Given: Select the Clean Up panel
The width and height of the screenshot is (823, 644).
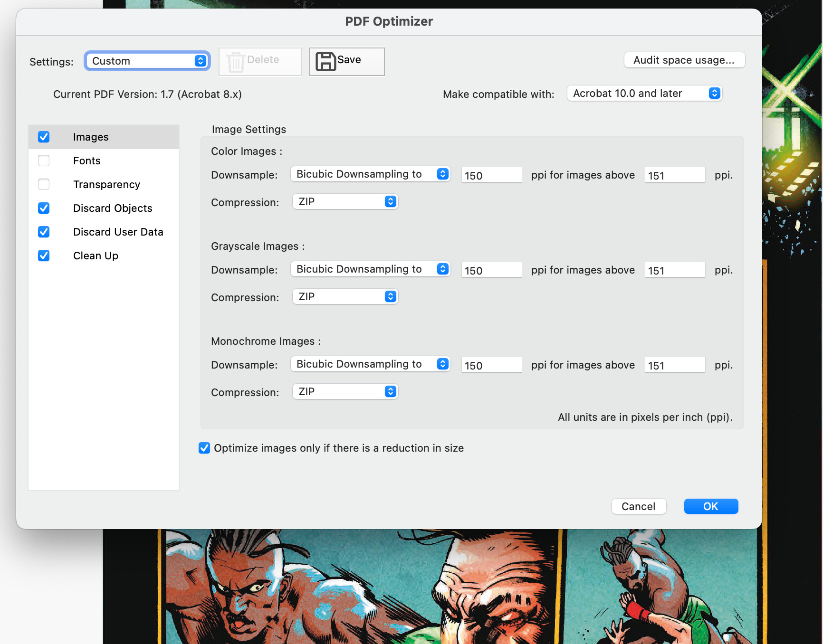Looking at the screenshot, I should tap(104, 256).
